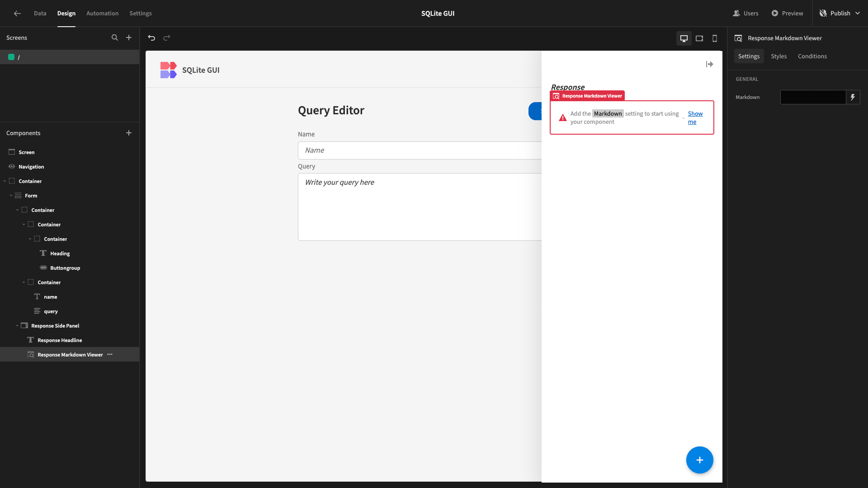Switch to the Automation tab
868x488 pixels.
click(x=102, y=14)
